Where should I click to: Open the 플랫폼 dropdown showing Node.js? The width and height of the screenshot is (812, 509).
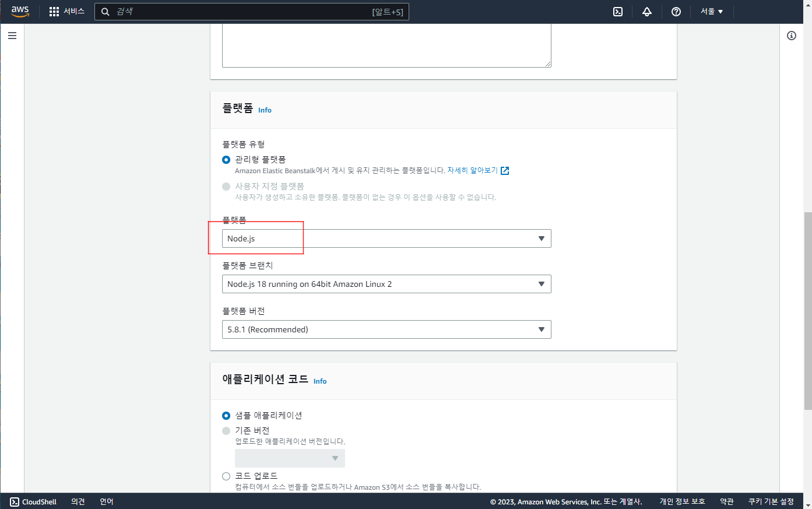386,238
